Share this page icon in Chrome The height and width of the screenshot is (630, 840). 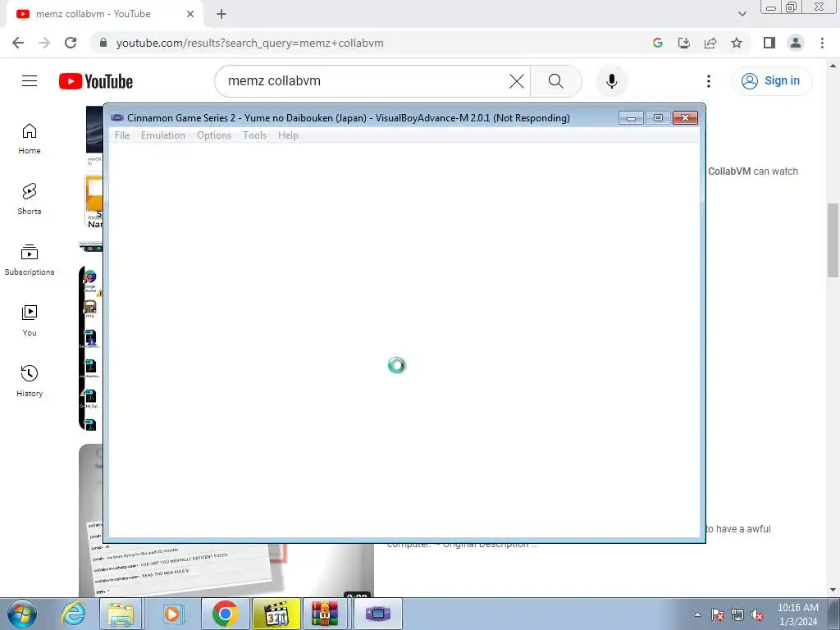(x=710, y=43)
